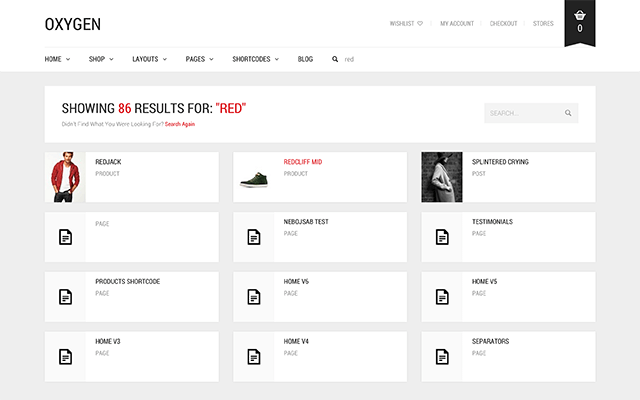
Task: Click the document icon for Products Shortcode
Action: (x=65, y=297)
